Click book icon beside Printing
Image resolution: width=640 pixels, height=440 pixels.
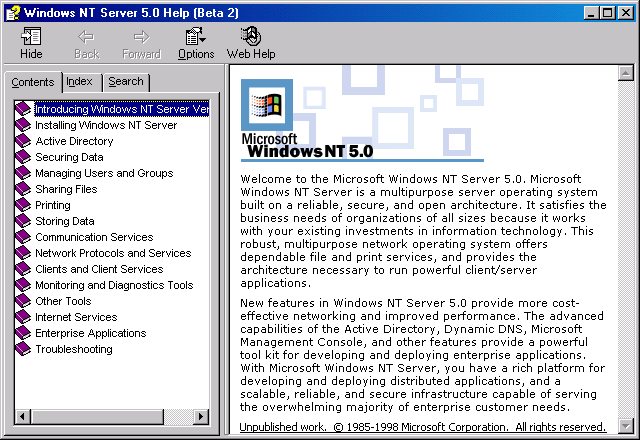point(23,205)
